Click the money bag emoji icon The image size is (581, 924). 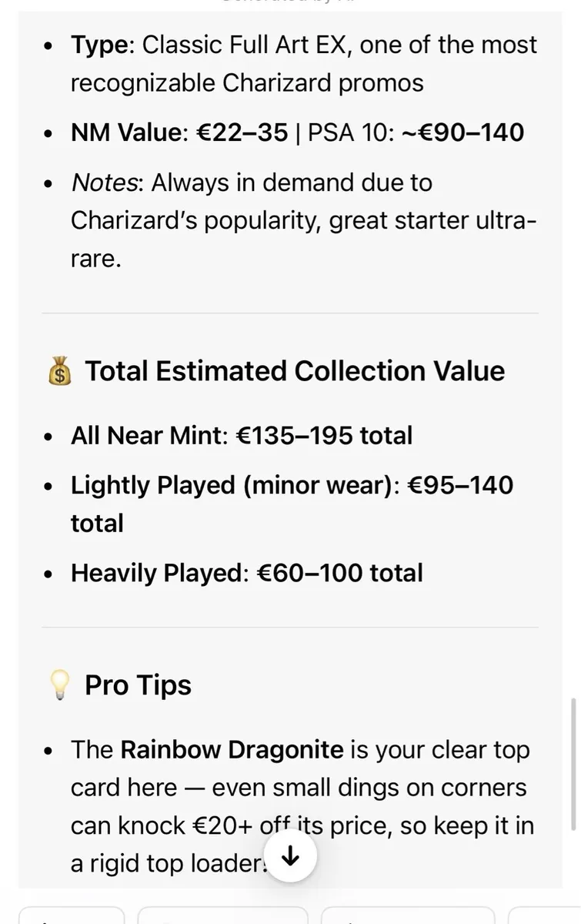[x=58, y=371]
